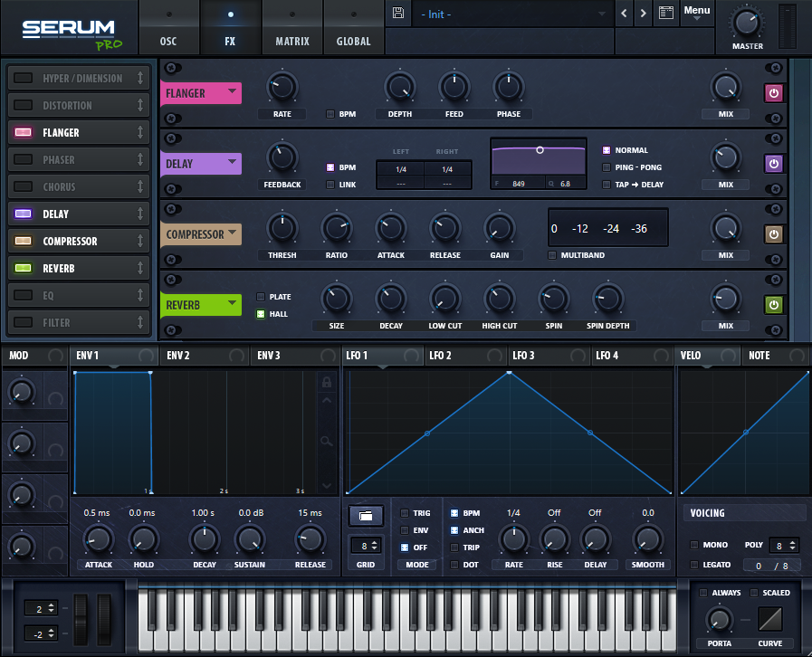The height and width of the screenshot is (657, 812).
Task: Click the reorder arrows on Reverb row
Action: point(139,268)
